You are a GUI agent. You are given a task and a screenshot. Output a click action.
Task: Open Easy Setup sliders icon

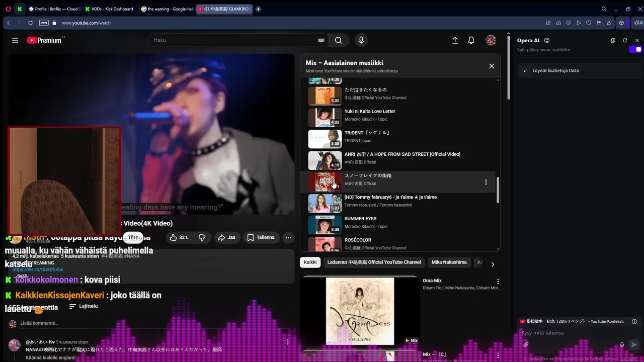click(x=599, y=23)
